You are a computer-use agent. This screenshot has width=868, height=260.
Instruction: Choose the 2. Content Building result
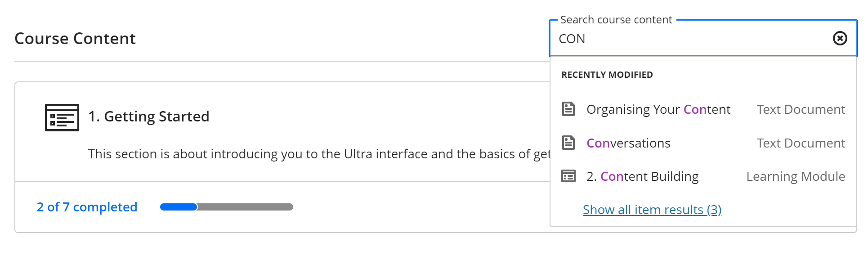coord(642,176)
